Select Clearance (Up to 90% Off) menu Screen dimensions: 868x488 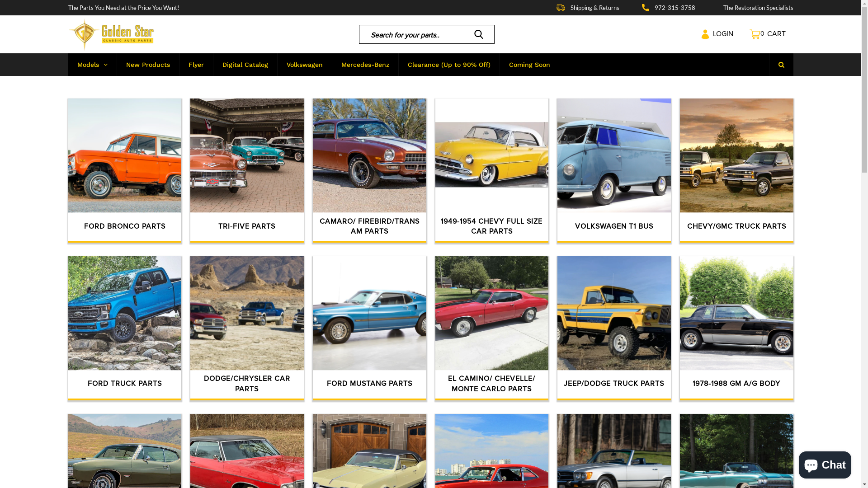(448, 65)
